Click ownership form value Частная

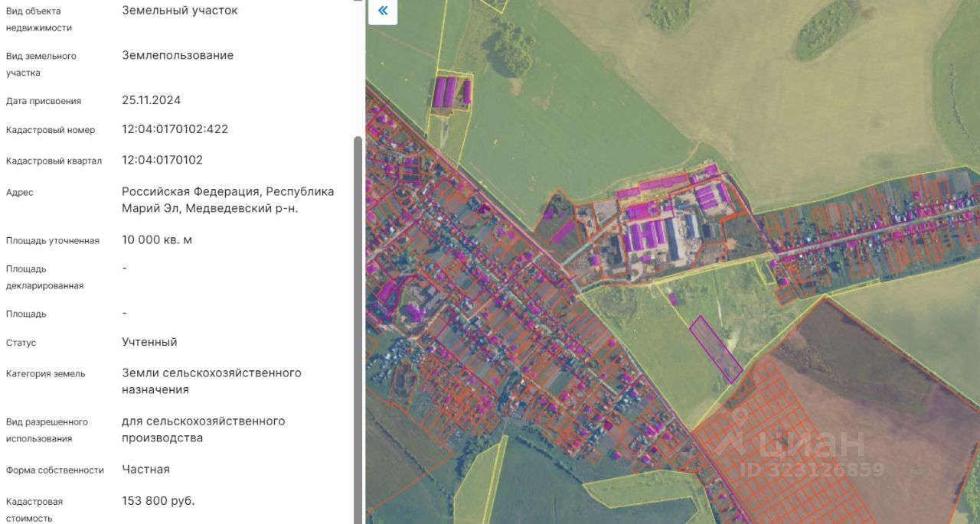(145, 469)
